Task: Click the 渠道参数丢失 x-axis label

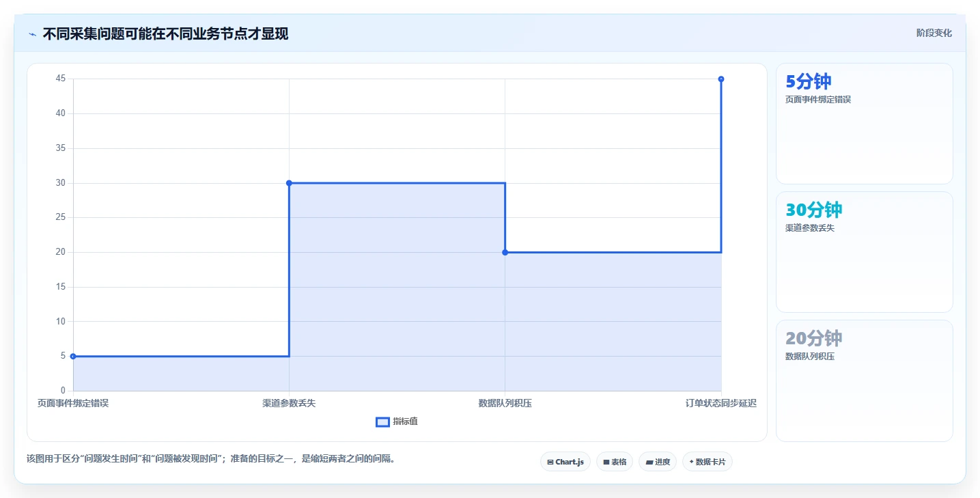Action: point(289,403)
